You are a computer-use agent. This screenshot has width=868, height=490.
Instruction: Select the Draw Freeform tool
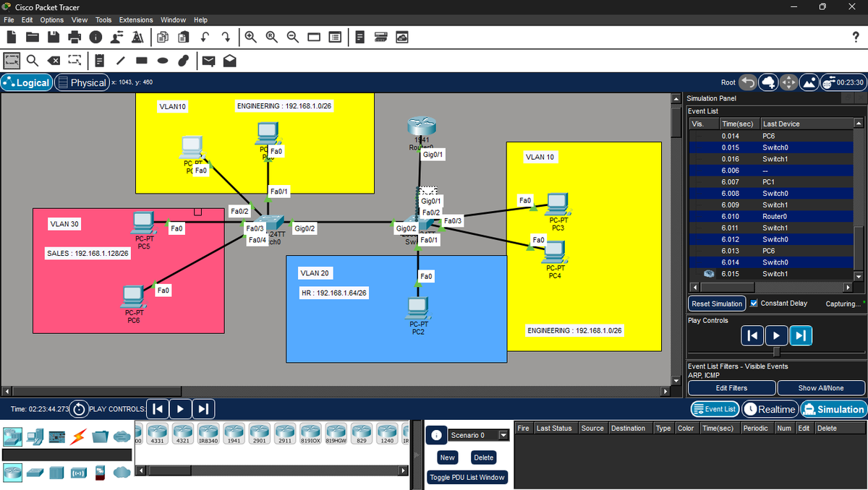[x=184, y=61]
